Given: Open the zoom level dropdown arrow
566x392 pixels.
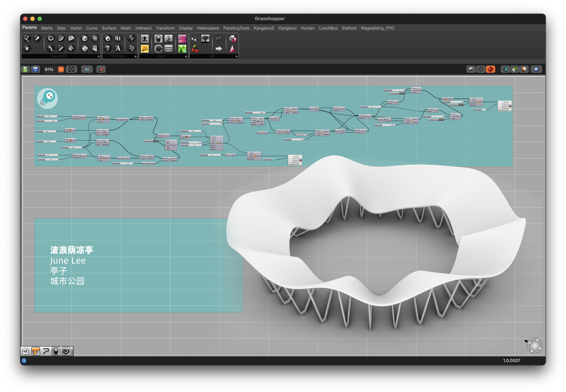Looking at the screenshot, I should (x=61, y=69).
